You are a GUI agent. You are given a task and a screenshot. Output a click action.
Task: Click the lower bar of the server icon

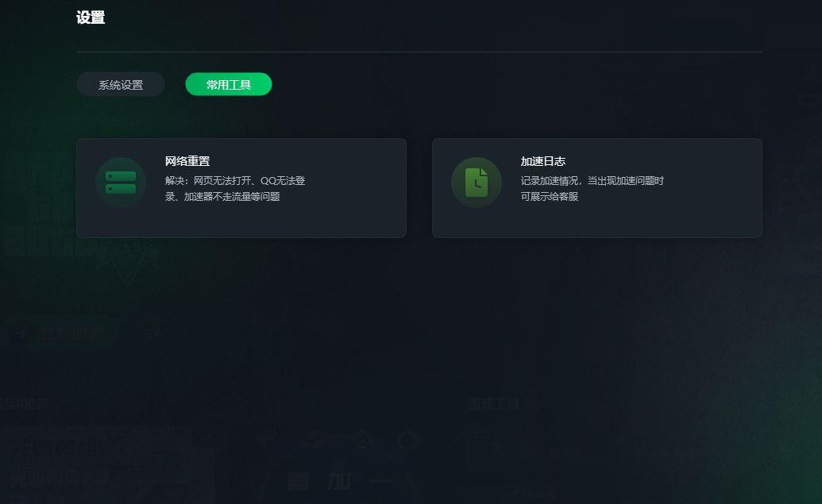click(x=121, y=189)
